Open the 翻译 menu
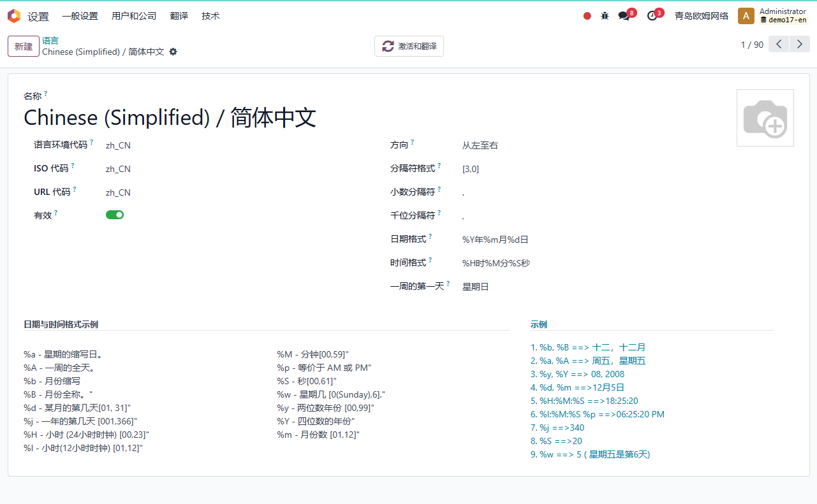Image resolution: width=817 pixels, height=504 pixels. coord(179,16)
